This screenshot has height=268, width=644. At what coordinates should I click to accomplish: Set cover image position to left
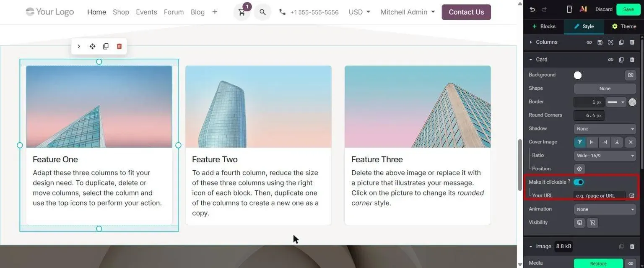coord(592,142)
